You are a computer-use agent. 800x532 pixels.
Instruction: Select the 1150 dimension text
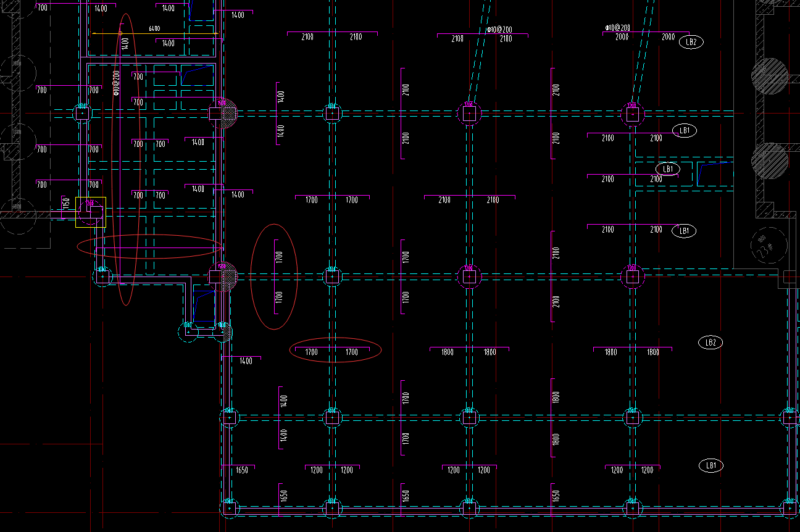click(65, 203)
